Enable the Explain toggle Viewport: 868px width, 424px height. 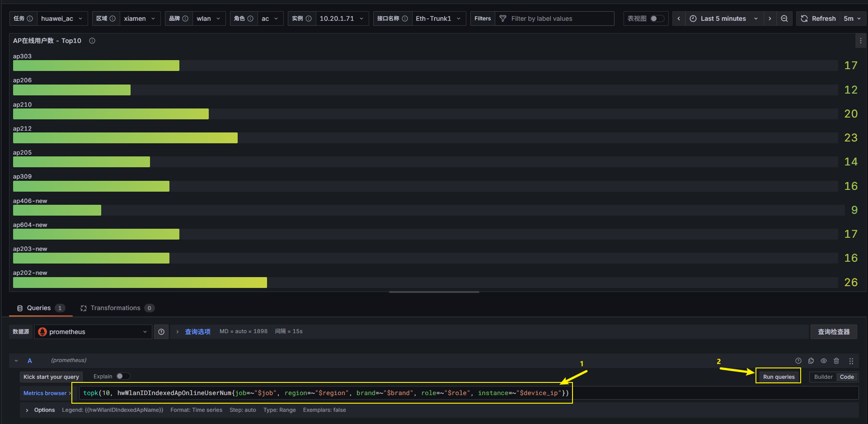click(122, 377)
